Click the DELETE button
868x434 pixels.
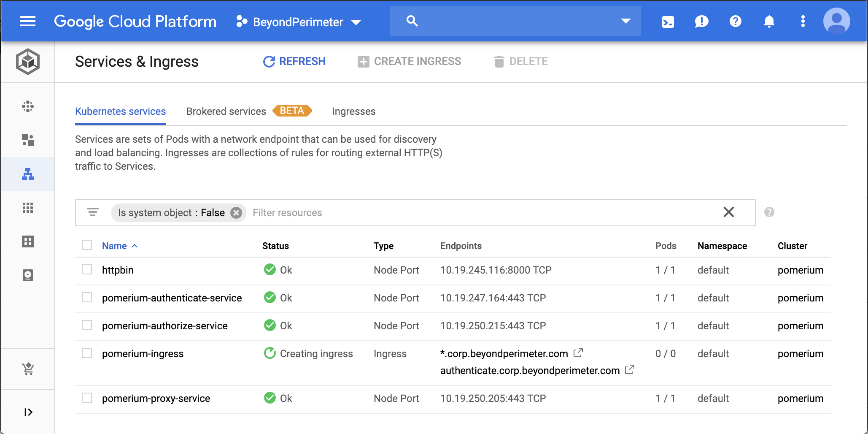pos(521,62)
